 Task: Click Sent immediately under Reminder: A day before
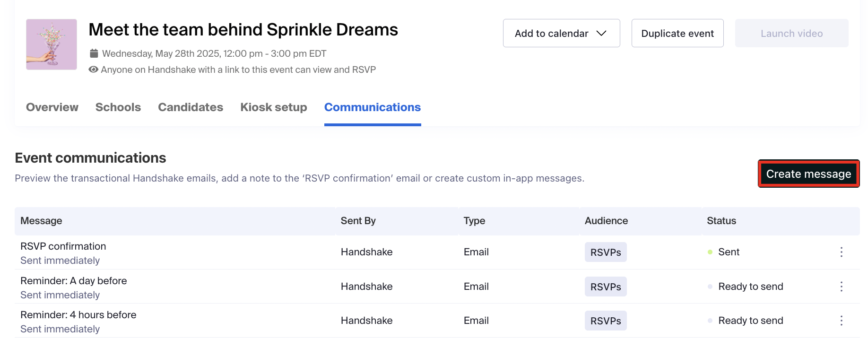60,295
